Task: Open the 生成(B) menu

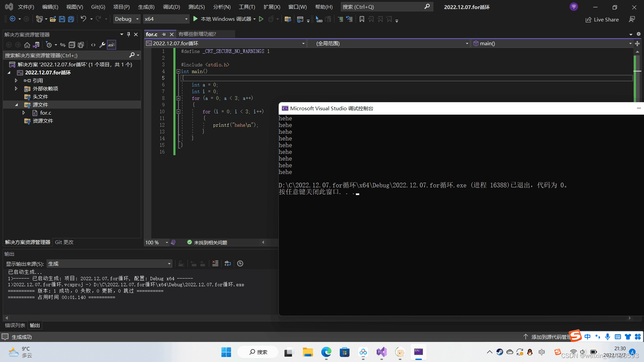Action: tap(146, 7)
